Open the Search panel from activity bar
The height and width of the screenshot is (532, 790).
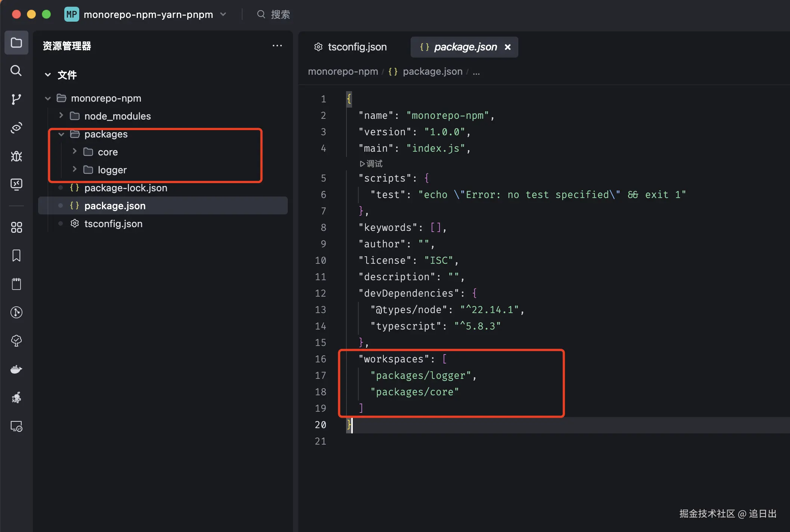coord(16,71)
